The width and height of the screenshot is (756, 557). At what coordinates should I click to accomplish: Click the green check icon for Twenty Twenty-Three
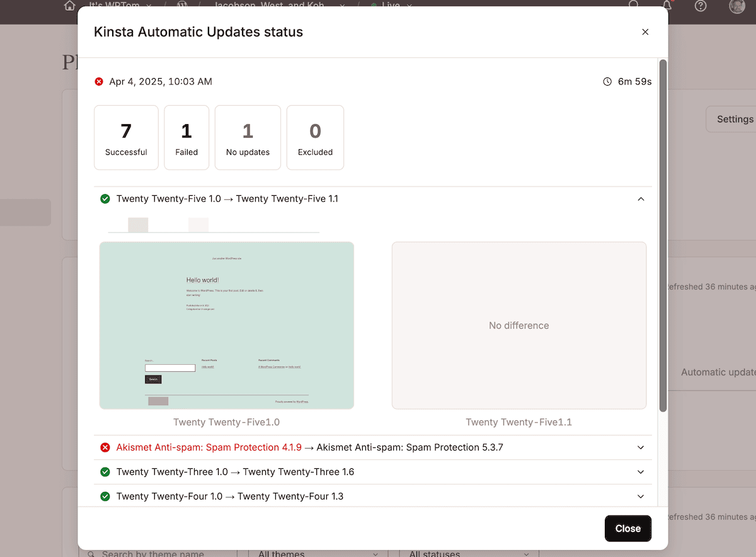105,472
